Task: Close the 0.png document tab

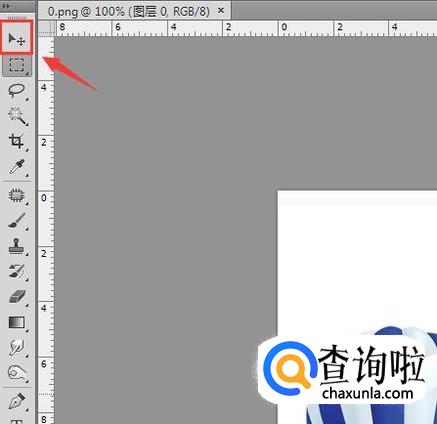Action: 221,11
